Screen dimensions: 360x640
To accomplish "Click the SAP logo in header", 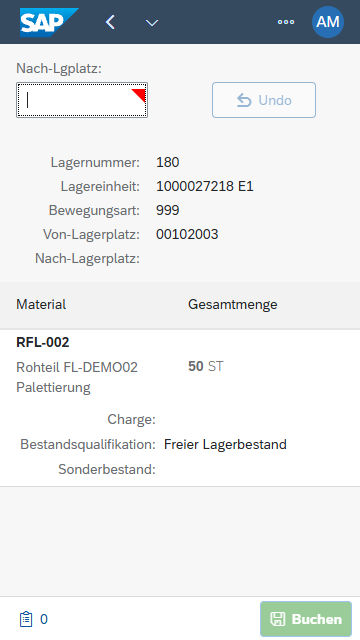I will [x=49, y=22].
